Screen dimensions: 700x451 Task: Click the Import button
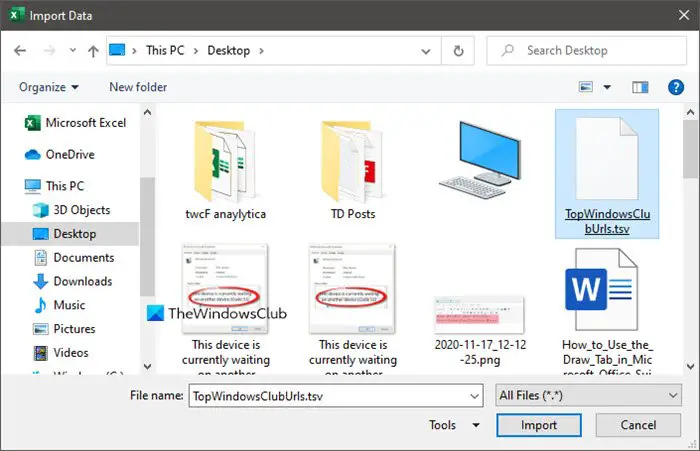tap(539, 425)
